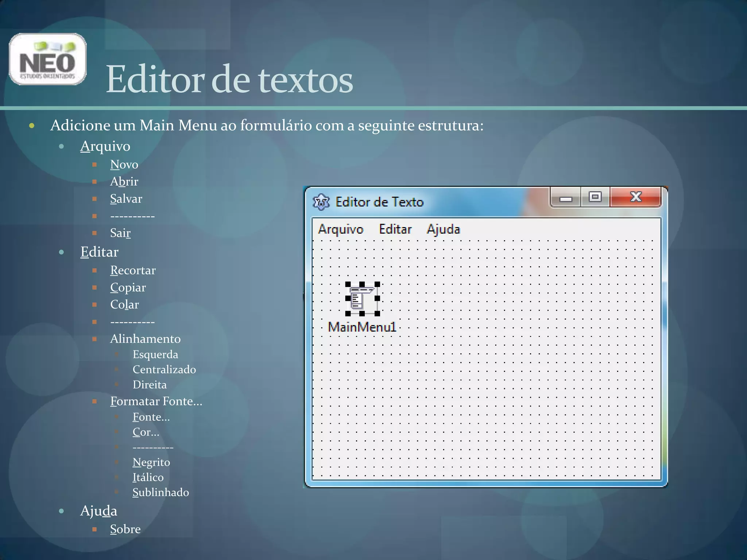Click the 'Editor de Texto' window title
The width and height of the screenshot is (747, 560).
(x=379, y=202)
